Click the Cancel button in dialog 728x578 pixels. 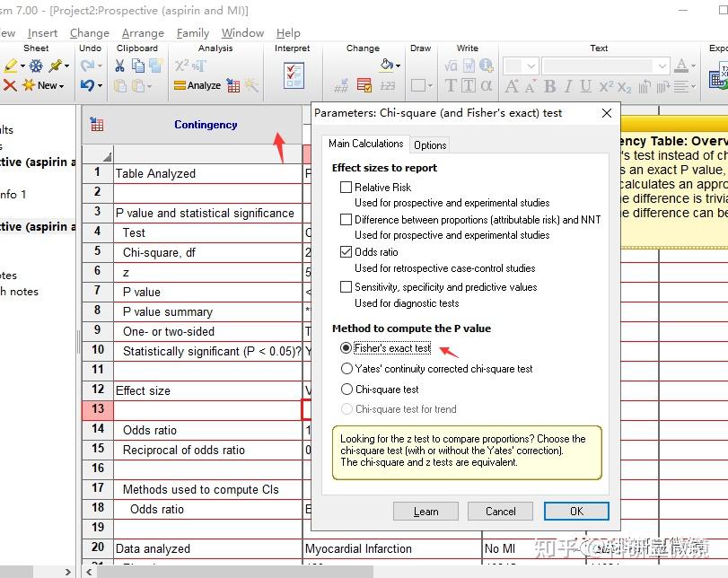pos(501,512)
